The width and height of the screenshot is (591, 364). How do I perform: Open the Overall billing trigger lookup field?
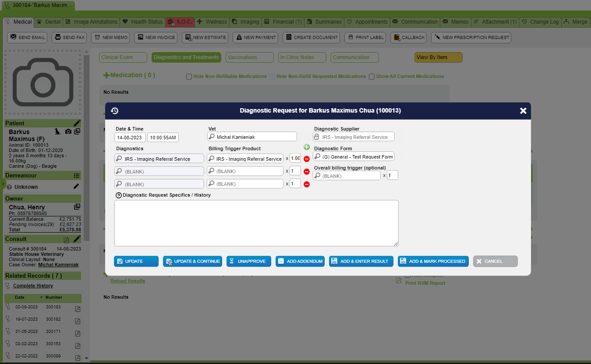(x=347, y=176)
